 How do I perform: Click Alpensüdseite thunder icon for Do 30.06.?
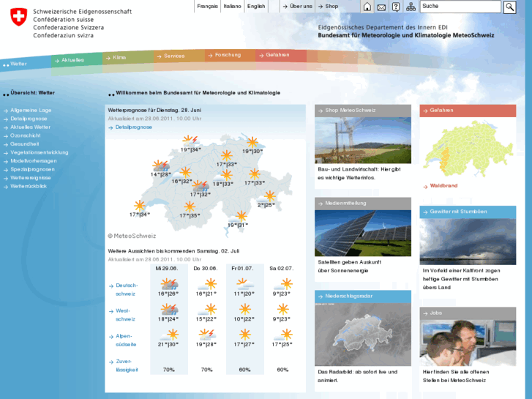coord(207,335)
